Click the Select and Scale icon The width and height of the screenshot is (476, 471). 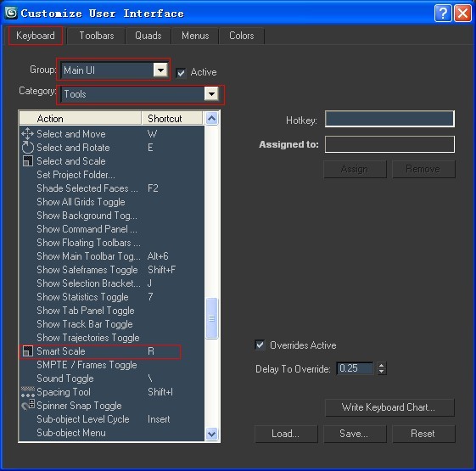pyautogui.click(x=28, y=161)
